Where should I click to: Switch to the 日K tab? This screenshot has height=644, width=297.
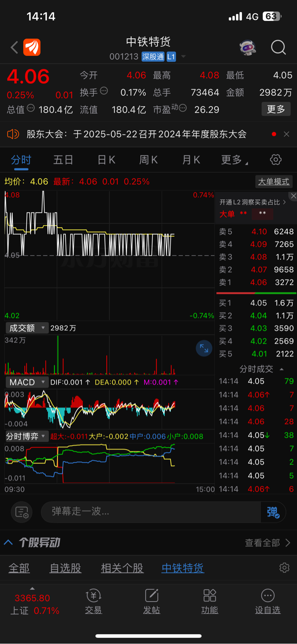[x=106, y=160]
